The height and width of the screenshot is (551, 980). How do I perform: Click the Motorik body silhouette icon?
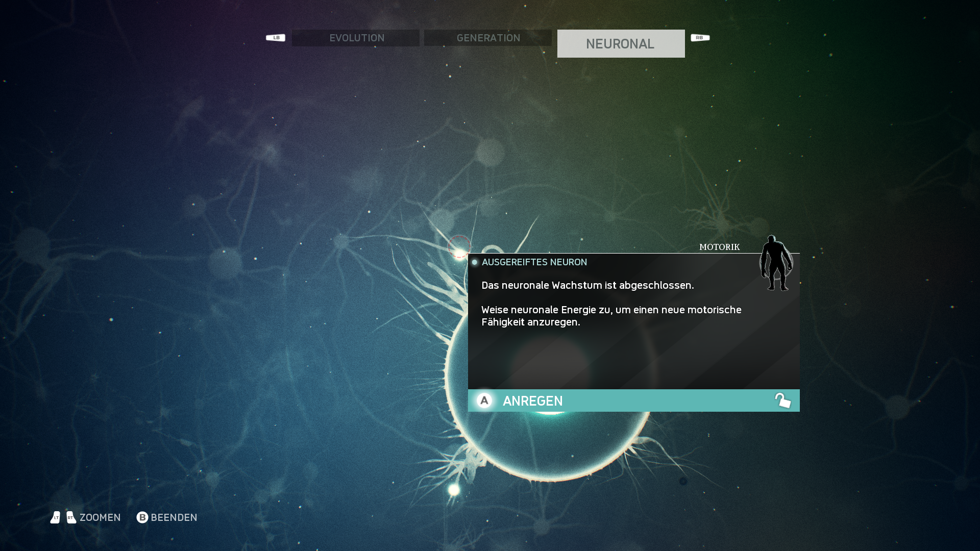(x=776, y=263)
